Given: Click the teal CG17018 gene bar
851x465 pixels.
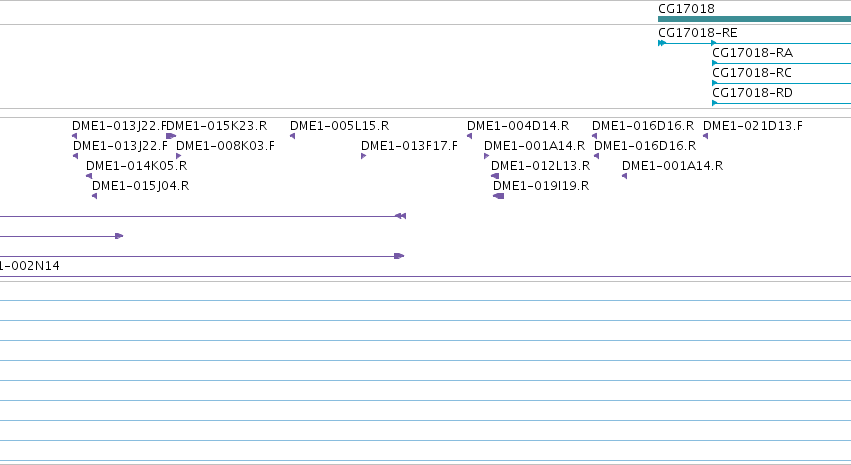Looking at the screenshot, I should click(x=754, y=19).
